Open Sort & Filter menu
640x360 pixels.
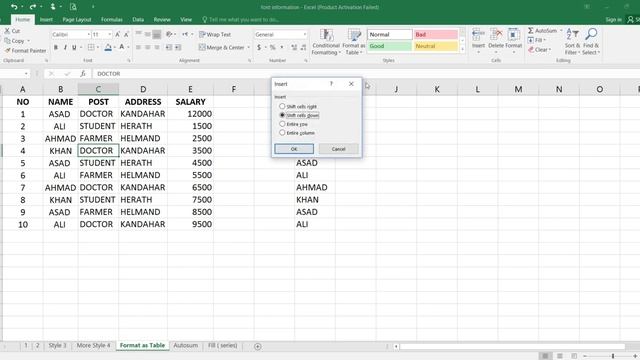(572, 42)
